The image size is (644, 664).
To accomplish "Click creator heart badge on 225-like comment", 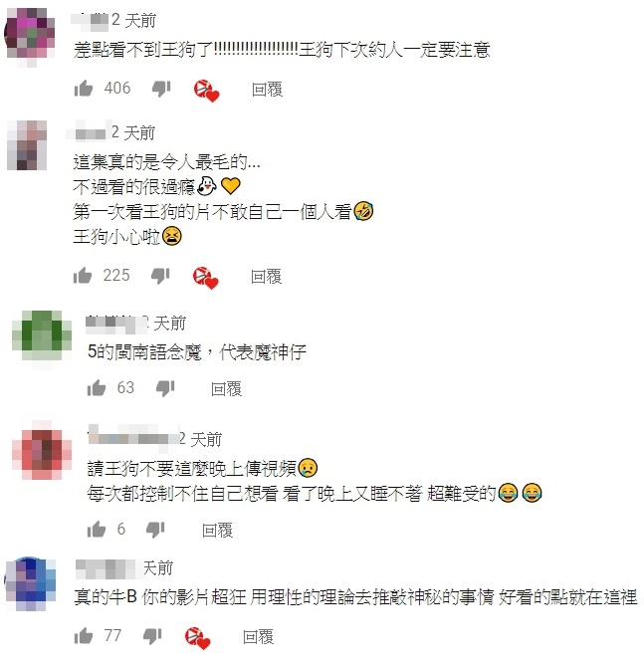I will tap(205, 278).
